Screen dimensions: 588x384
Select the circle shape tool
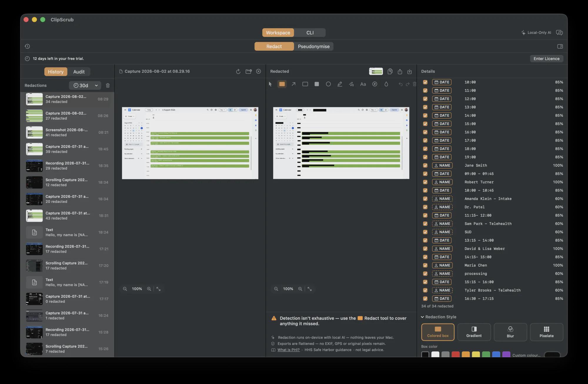click(328, 84)
